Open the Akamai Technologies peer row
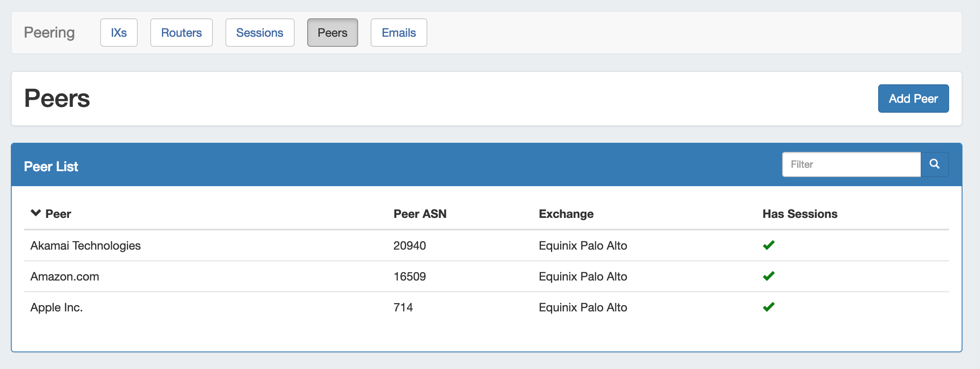The image size is (980, 369). (86, 245)
